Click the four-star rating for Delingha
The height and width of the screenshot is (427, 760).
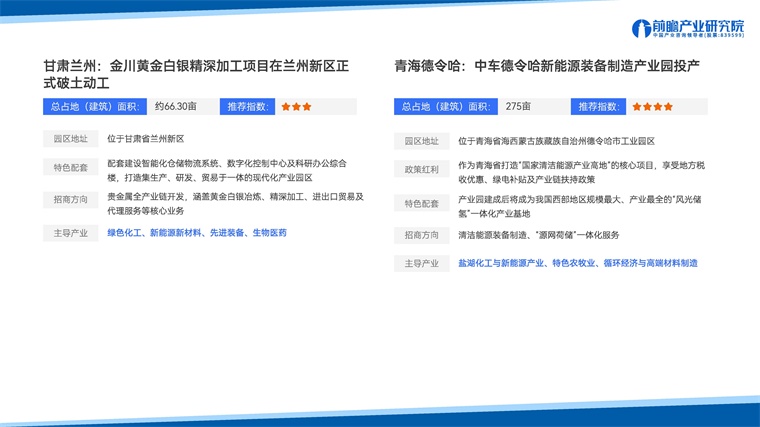pos(652,107)
